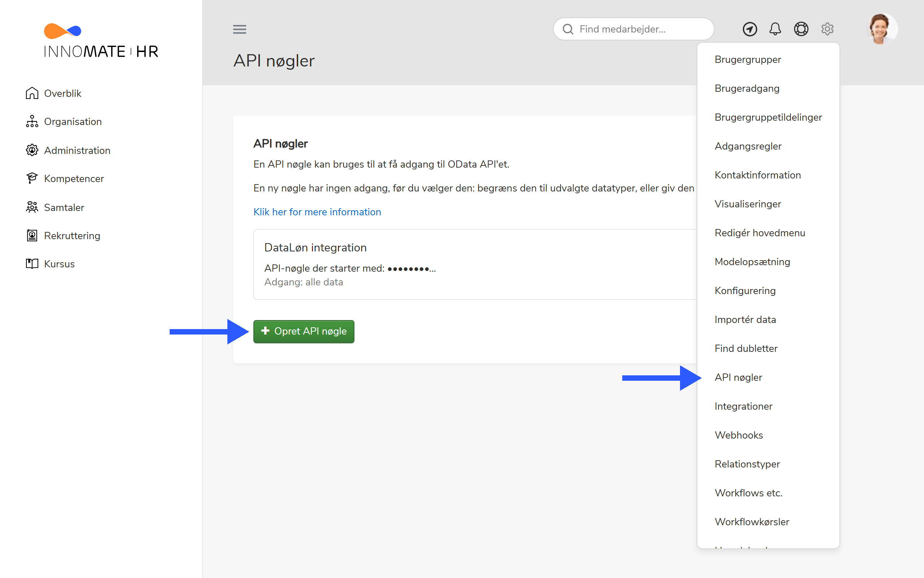This screenshot has height=578, width=924.
Task: Focus the Find medarbejder search field
Action: [633, 29]
